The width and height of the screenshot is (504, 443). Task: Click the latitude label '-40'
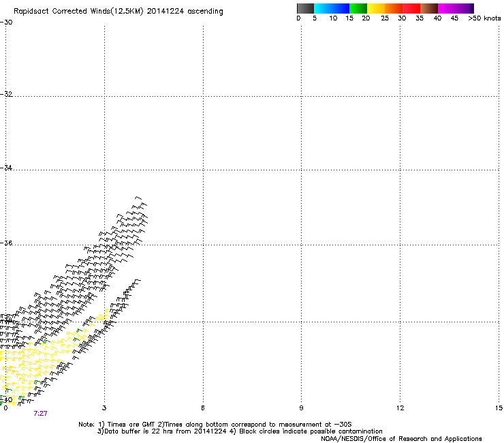[x=6, y=399]
